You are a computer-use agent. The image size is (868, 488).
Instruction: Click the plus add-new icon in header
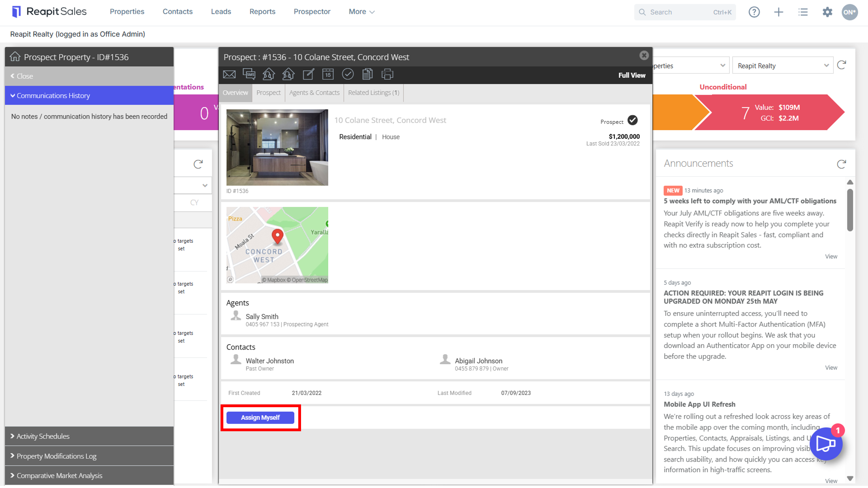pos(778,12)
